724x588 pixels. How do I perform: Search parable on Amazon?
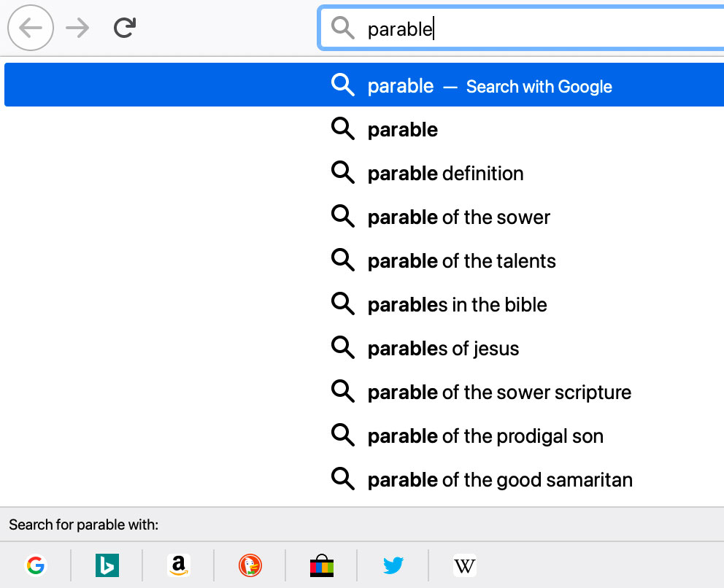(178, 565)
